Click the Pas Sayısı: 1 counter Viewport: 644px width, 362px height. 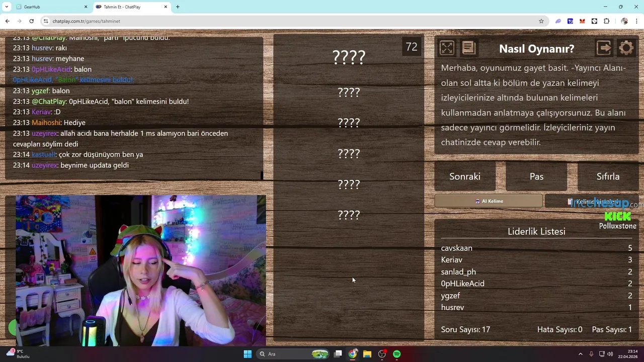tap(612, 330)
